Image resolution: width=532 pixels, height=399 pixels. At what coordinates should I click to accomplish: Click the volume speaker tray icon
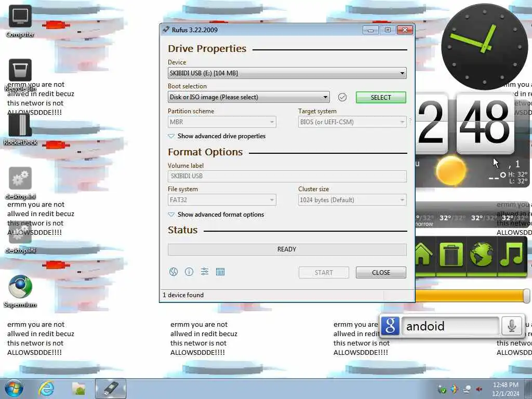(479, 389)
